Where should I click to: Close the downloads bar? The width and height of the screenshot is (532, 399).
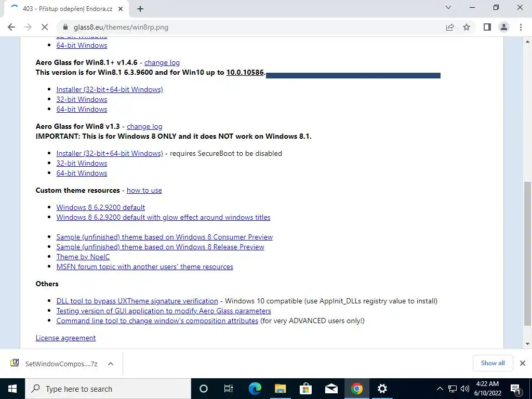[523, 363]
